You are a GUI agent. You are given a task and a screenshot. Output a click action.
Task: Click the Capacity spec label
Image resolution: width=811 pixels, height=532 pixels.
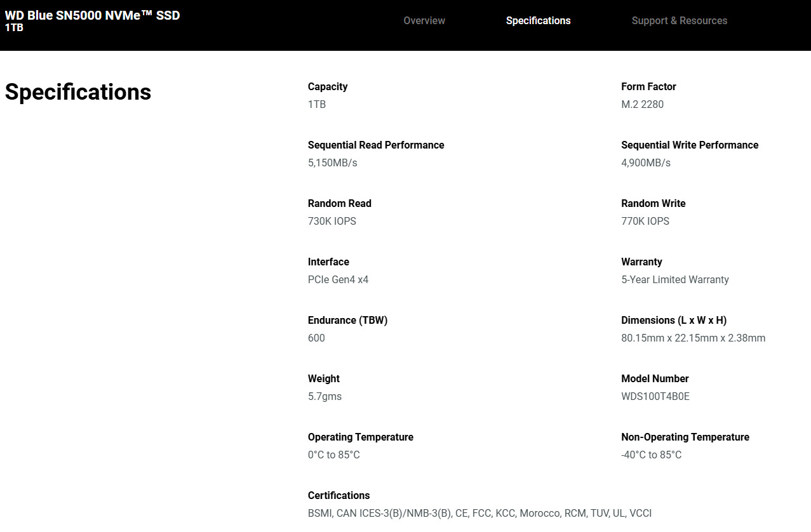328,87
